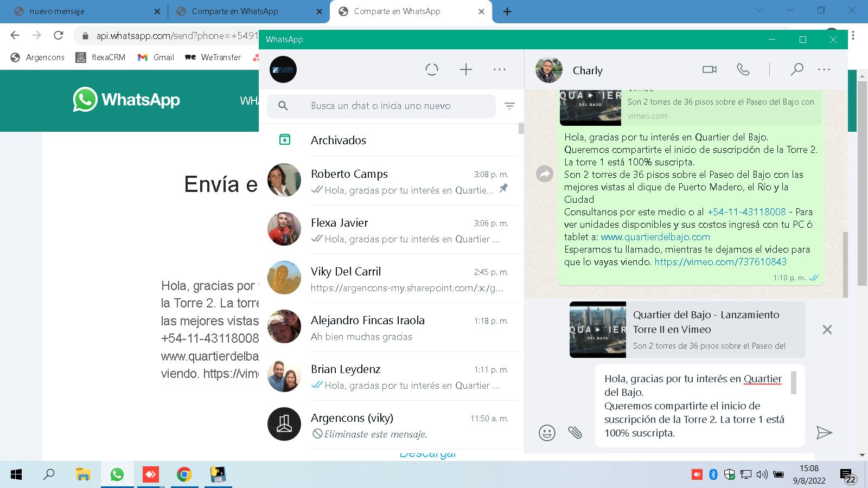Click the magnifier in chat search box
This screenshot has width=868, height=488.
283,106
